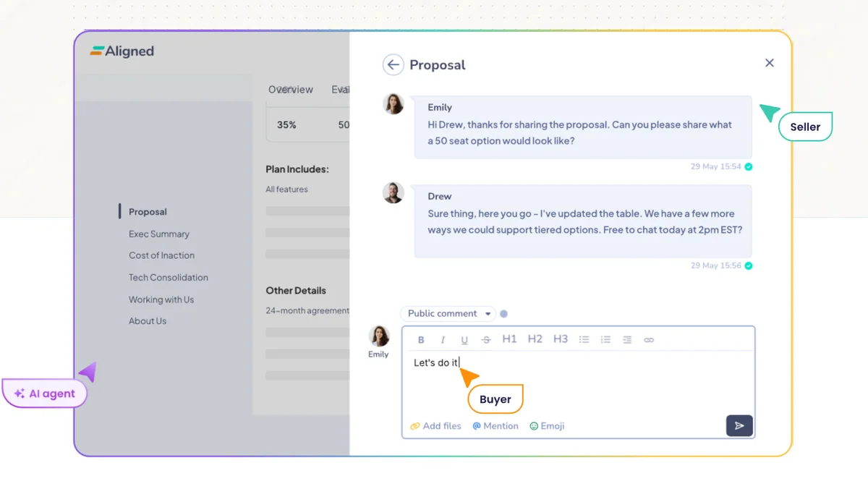
Task: Click the checkmark beside the 15:54 timestamp
Action: [749, 166]
